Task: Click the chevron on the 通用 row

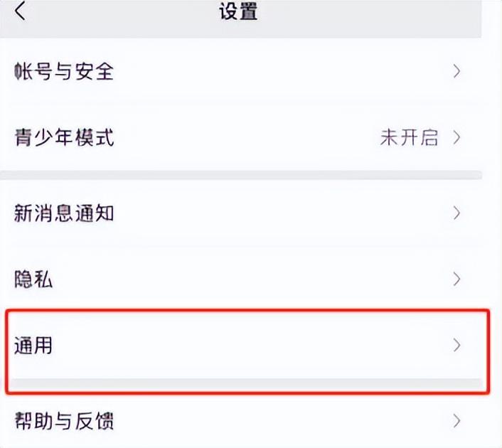Action: pos(457,346)
